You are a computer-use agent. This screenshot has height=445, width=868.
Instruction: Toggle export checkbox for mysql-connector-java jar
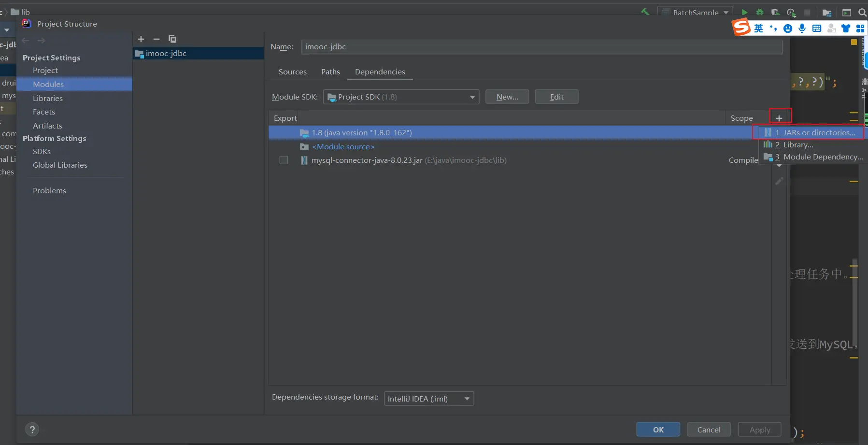click(284, 160)
